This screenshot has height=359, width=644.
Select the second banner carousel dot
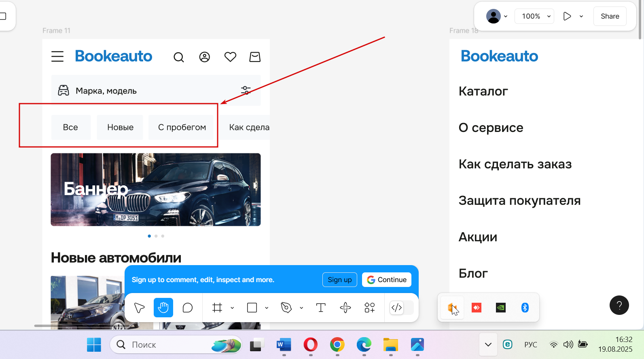[156, 236]
